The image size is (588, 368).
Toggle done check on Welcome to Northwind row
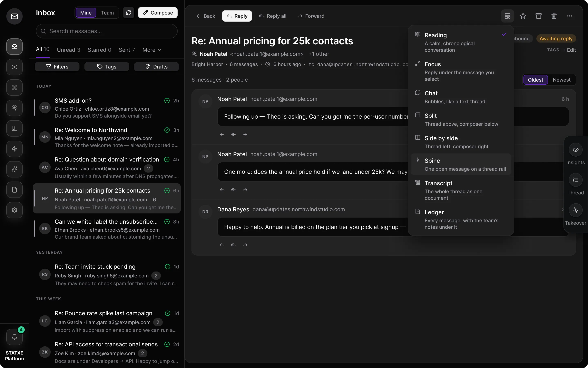pos(167,130)
